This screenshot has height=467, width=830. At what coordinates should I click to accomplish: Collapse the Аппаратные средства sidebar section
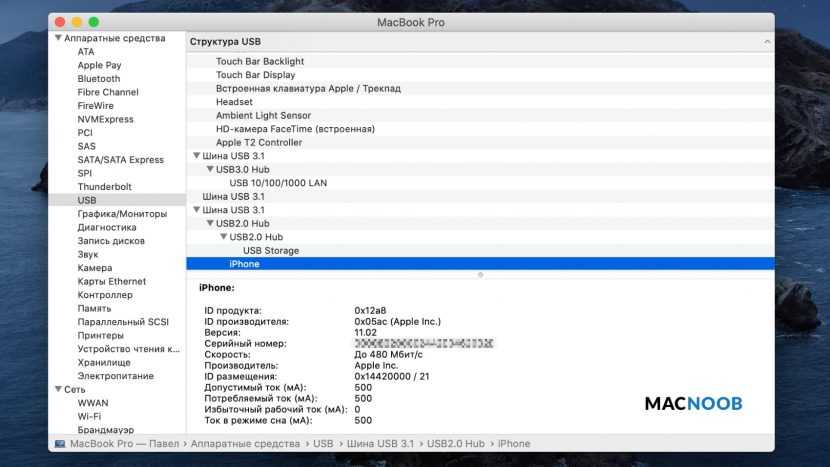coord(56,38)
